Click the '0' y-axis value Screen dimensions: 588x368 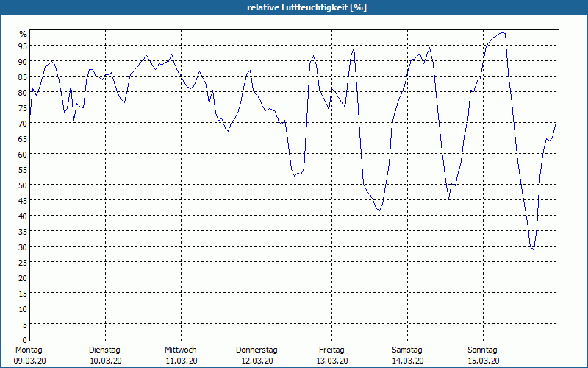pyautogui.click(x=25, y=340)
